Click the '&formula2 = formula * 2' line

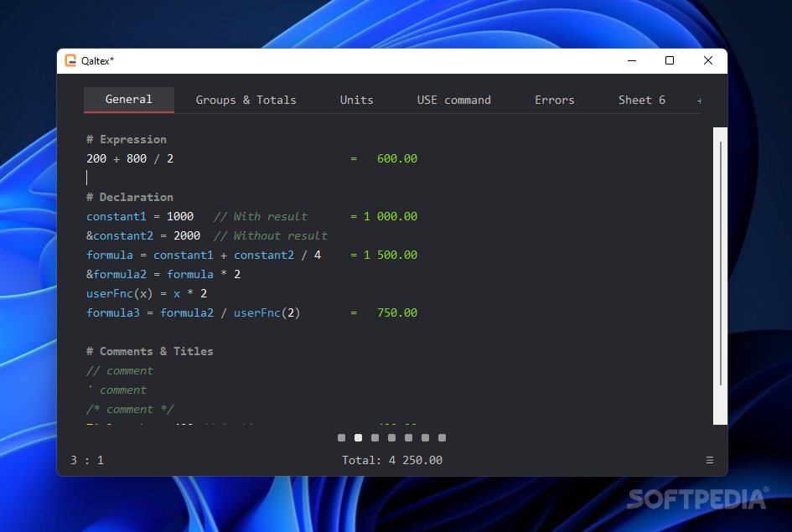tap(163, 274)
